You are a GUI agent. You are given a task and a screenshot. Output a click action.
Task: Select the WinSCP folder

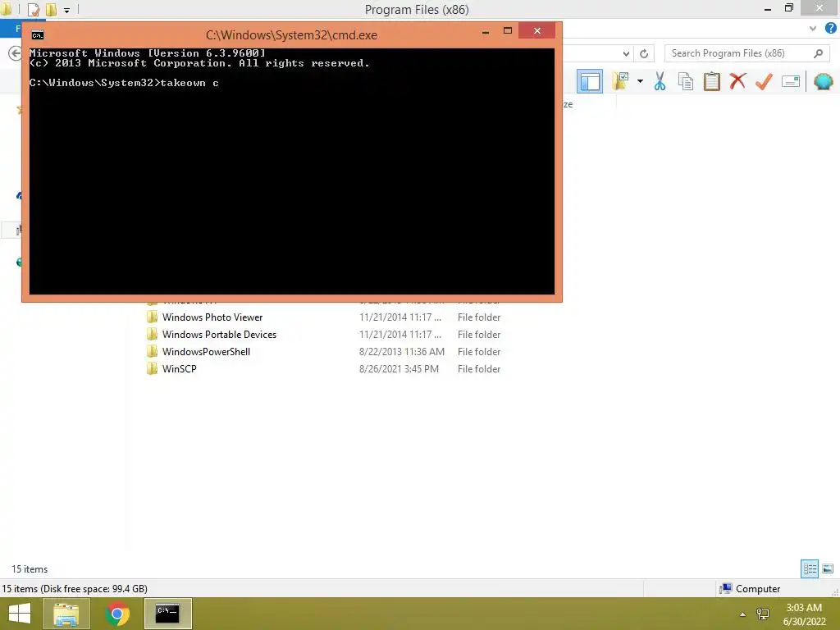180,368
